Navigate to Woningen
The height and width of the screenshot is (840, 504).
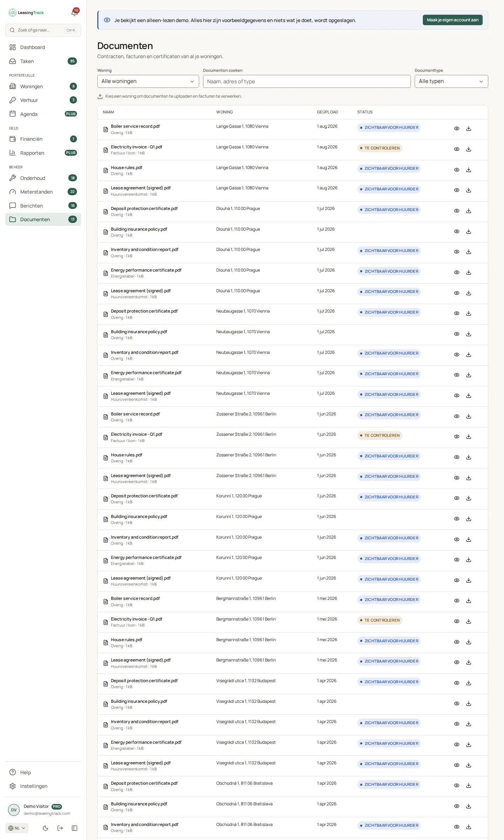pos(43,86)
